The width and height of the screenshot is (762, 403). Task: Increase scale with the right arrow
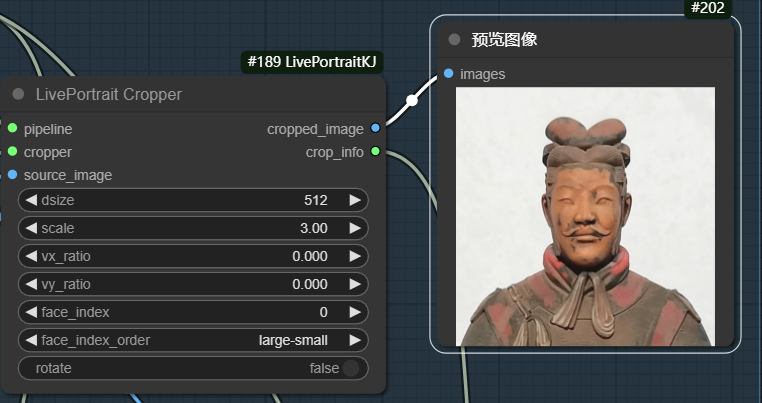point(354,228)
